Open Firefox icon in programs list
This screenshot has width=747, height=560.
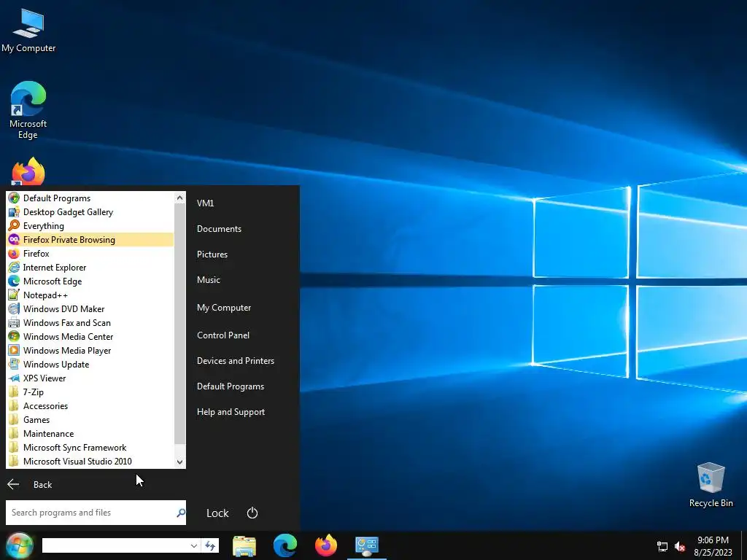click(x=14, y=253)
